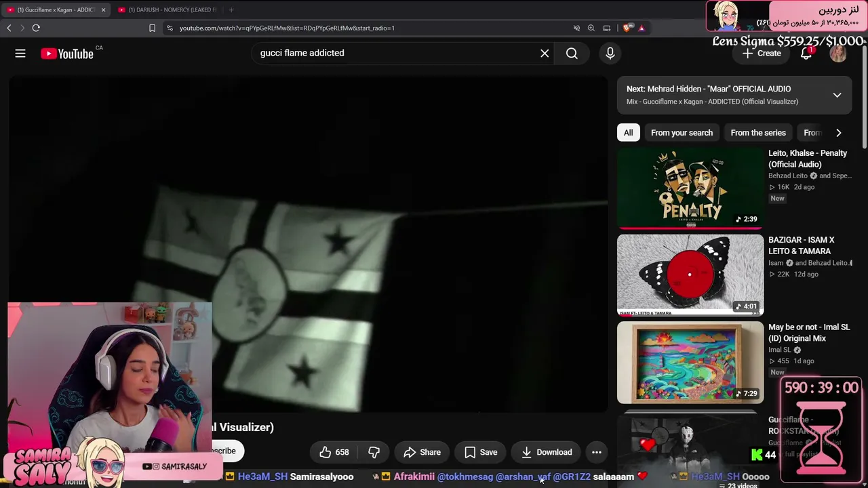
Task: Open the Gucciflame ROCKSTAR playlist thumbnail
Action: click(x=690, y=449)
